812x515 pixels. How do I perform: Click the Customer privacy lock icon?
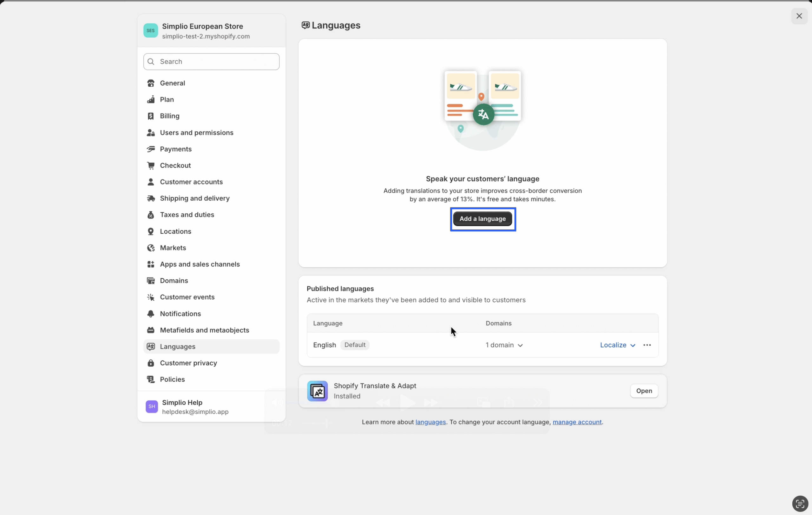(x=151, y=363)
